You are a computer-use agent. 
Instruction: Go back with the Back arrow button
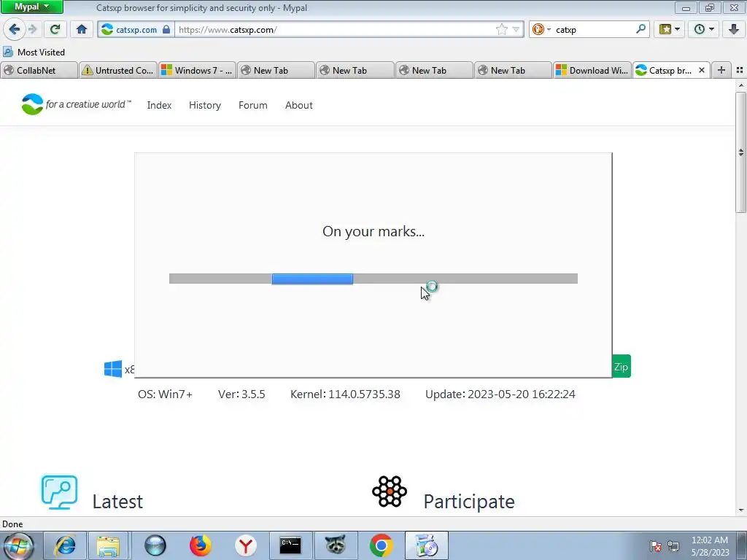tap(15, 29)
